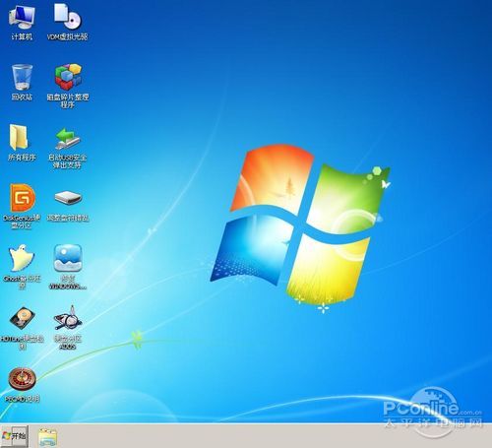Select the gray hard-drive shortcut icon
Screen dimensions: 492x448
tap(68, 198)
